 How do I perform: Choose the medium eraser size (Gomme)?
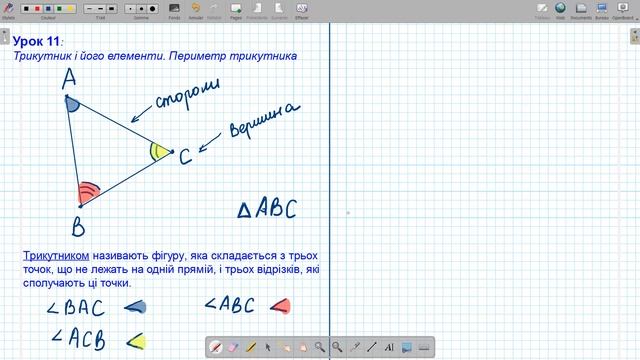tap(141, 9)
